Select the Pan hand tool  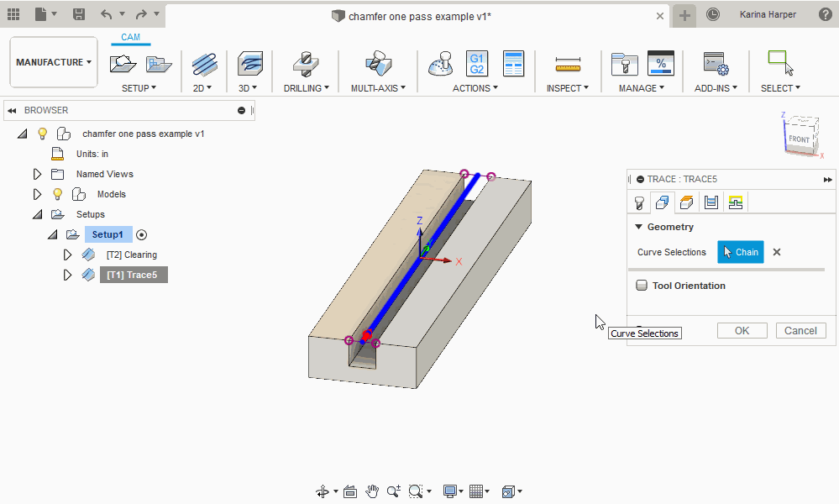(x=372, y=491)
